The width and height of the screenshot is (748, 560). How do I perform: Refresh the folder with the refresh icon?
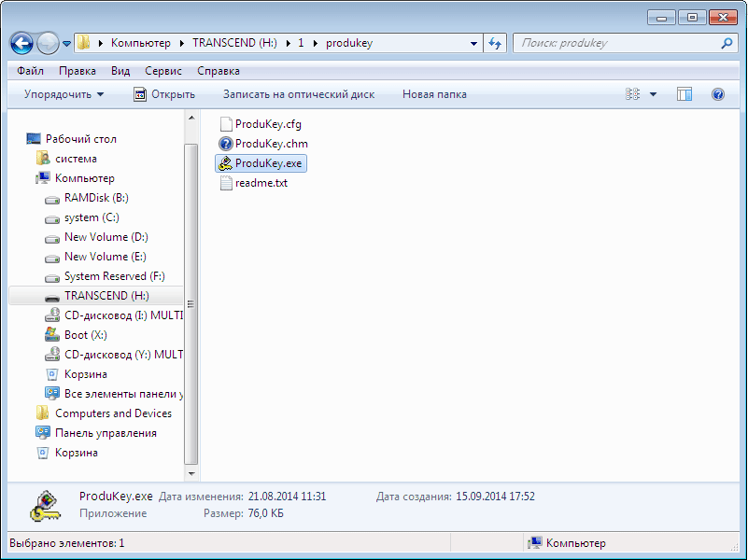point(495,43)
